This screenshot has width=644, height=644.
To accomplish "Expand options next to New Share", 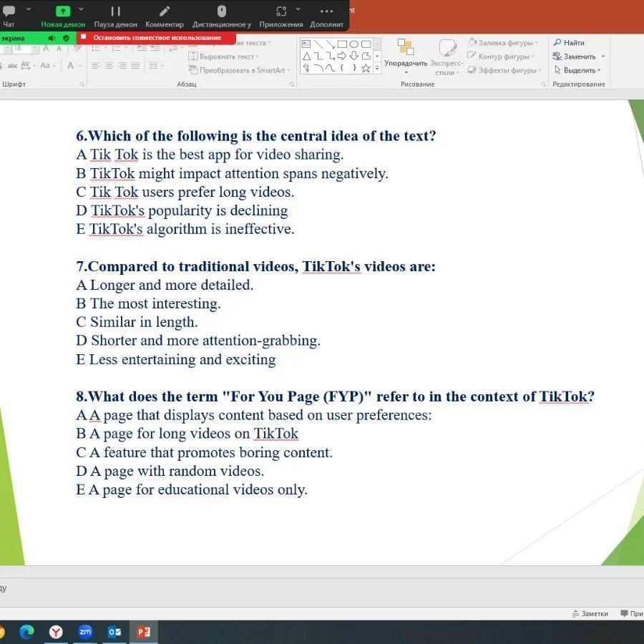I will point(82,9).
